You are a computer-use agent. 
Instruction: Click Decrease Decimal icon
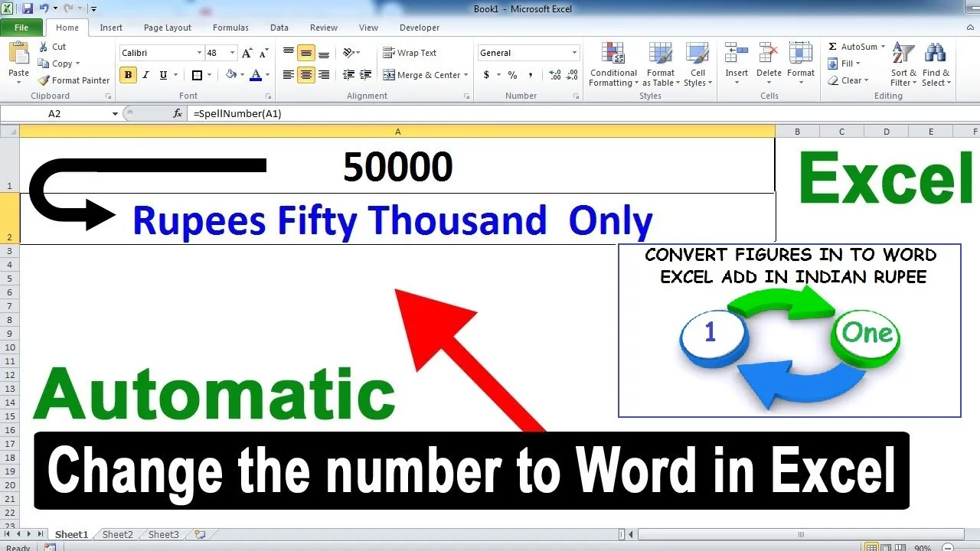click(572, 75)
